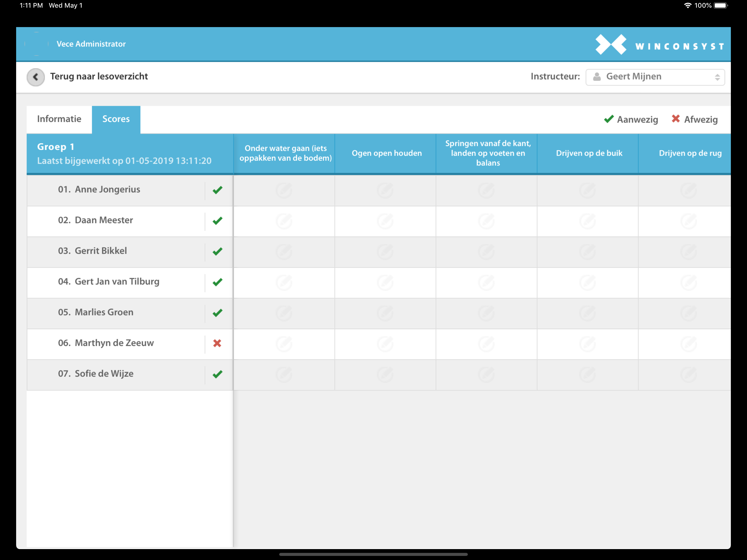Edit Anne Jongerius score for Onder water gaan
Viewport: 747px width, 560px height.
284,191
